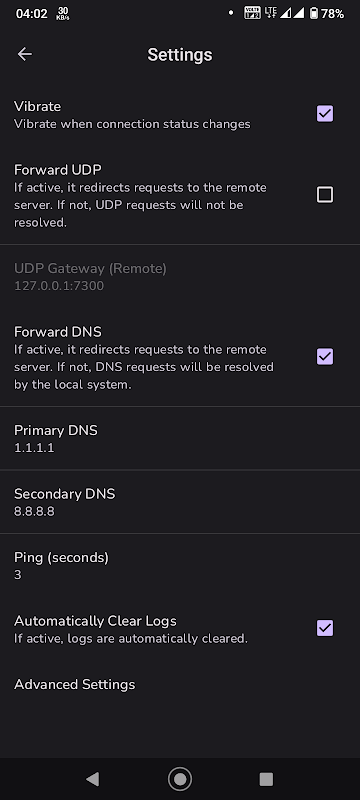Image resolution: width=360 pixels, height=800 pixels.
Task: Disable the Forward DNS checkbox
Action: (325, 356)
